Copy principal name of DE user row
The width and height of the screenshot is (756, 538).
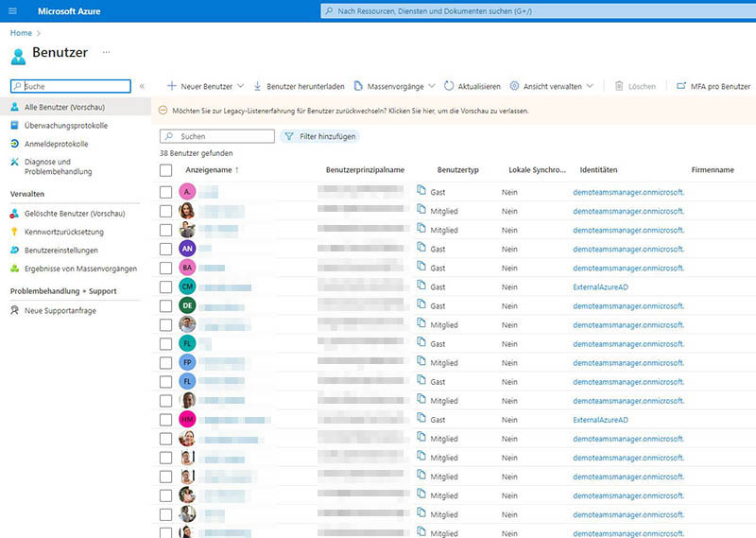(x=421, y=304)
